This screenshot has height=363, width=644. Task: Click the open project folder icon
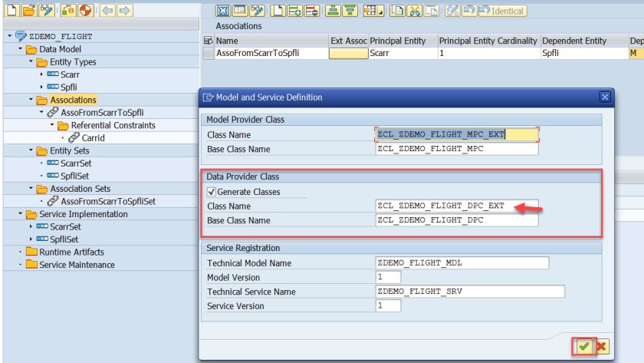point(28,11)
